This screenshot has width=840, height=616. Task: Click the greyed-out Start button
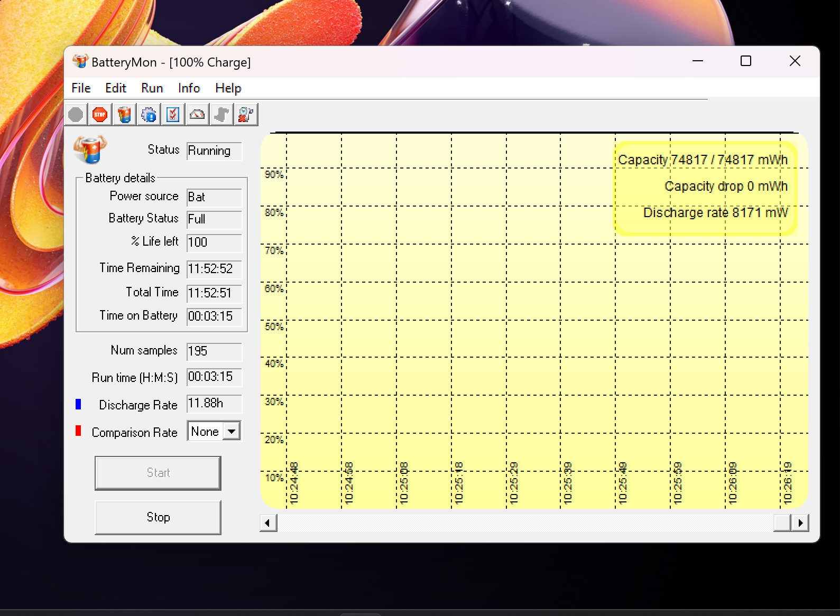[x=158, y=473]
